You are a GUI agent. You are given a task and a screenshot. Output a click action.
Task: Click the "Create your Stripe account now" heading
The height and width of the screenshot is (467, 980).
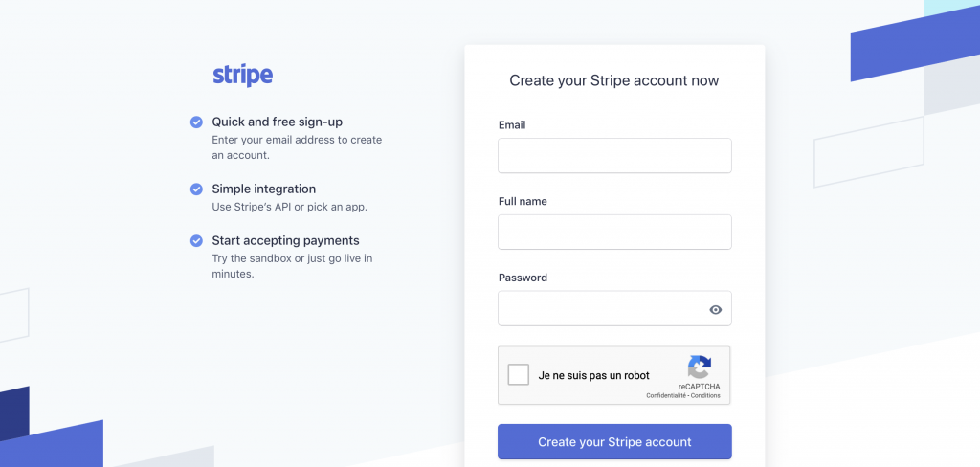pos(614,81)
